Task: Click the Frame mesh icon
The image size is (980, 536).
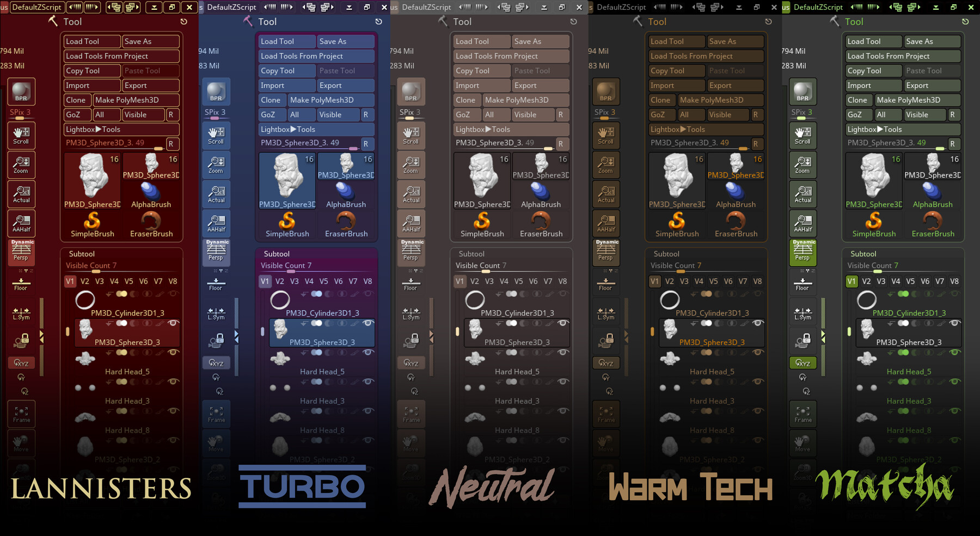Action: pyautogui.click(x=21, y=414)
